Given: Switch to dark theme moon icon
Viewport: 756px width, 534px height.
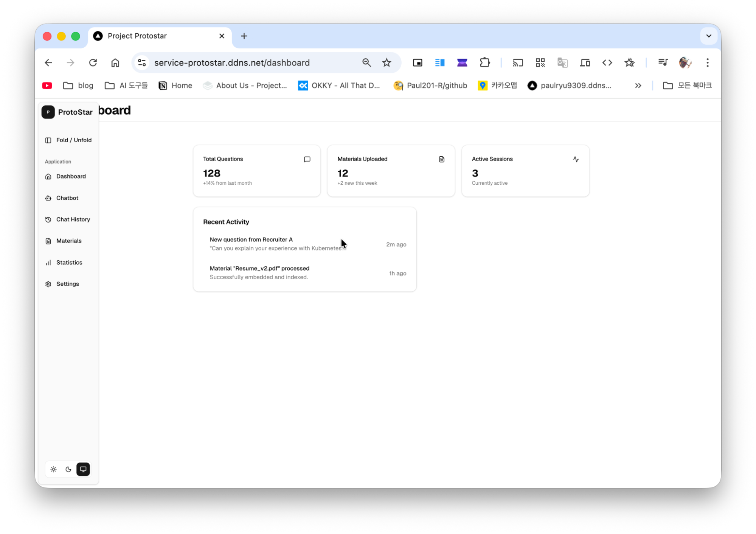Looking at the screenshot, I should [68, 469].
